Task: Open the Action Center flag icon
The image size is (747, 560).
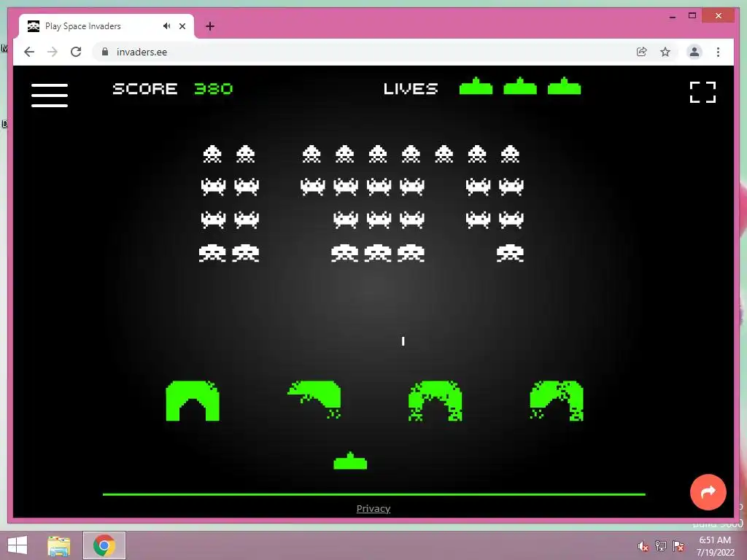Action: pyautogui.click(x=678, y=546)
